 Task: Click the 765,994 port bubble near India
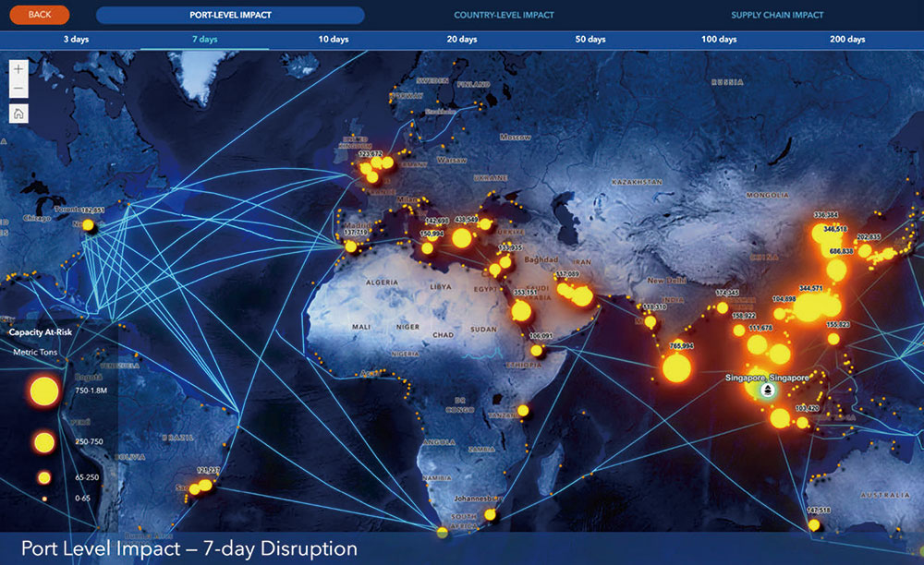[x=676, y=367]
